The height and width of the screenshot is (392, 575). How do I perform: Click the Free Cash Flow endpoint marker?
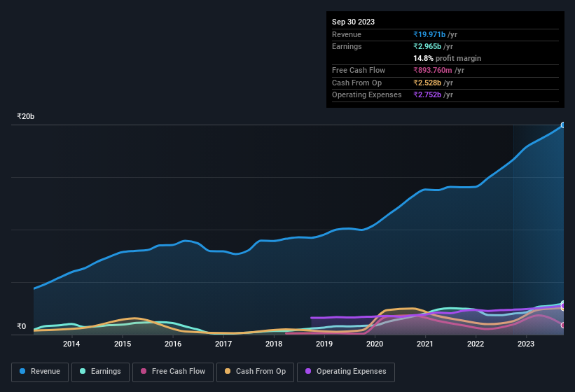(x=563, y=325)
